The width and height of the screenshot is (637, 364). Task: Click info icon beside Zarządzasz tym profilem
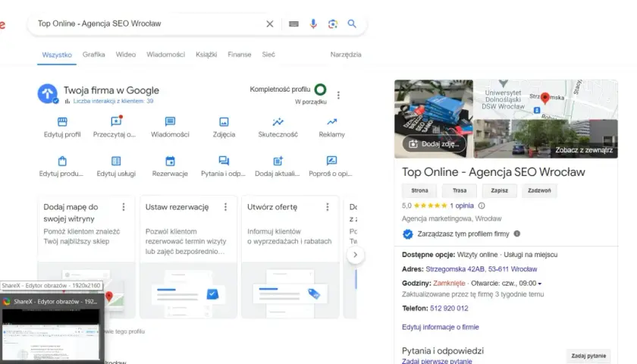[516, 234]
